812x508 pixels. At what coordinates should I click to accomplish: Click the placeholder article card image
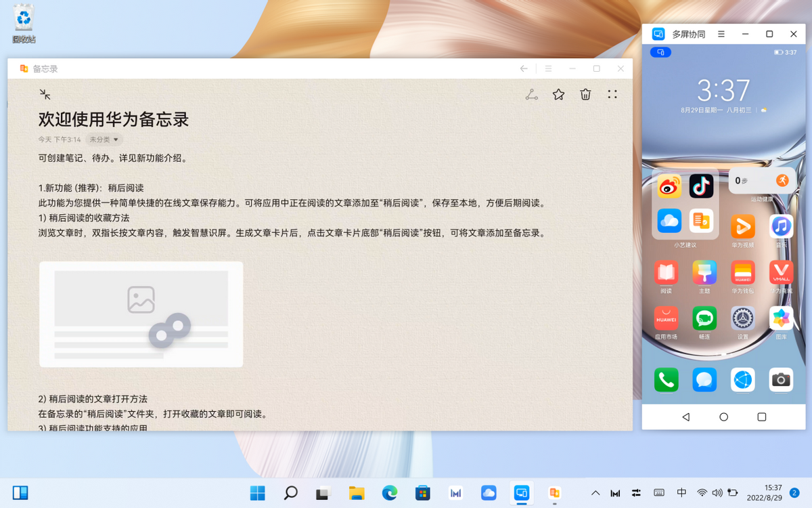click(141, 314)
